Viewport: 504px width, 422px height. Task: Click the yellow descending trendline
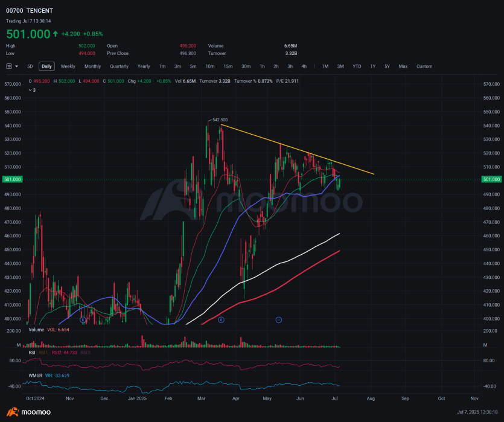[x=298, y=150]
